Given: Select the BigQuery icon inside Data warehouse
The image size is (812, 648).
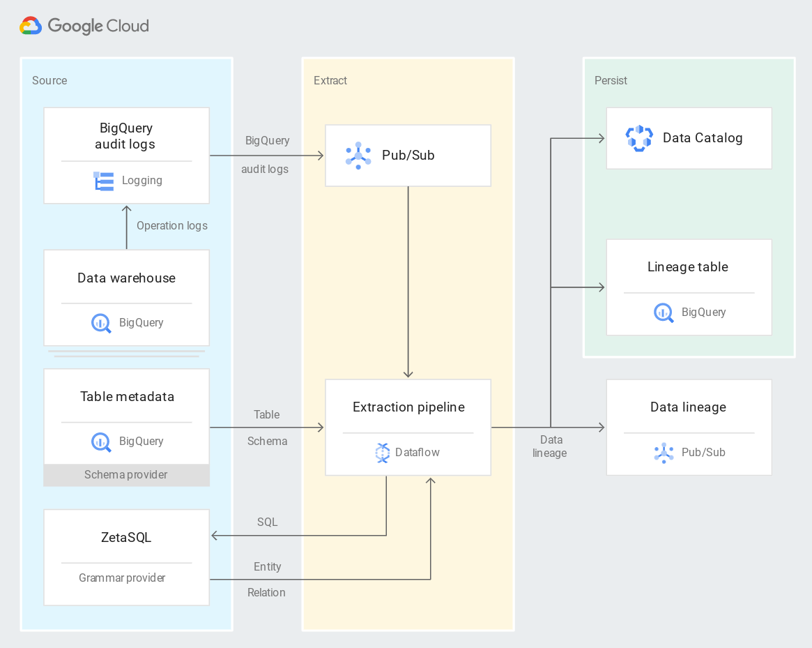Looking at the screenshot, I should (100, 323).
